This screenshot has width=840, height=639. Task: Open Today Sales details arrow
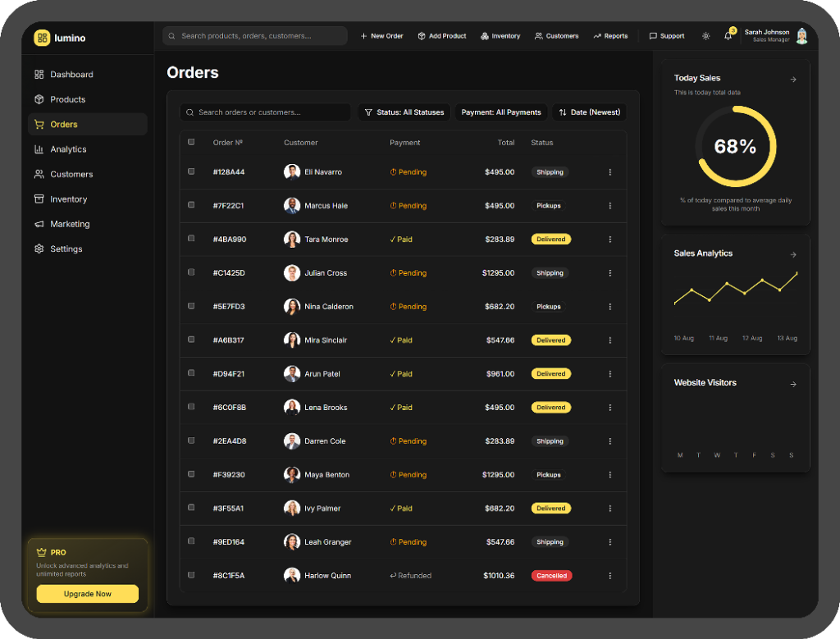click(792, 80)
